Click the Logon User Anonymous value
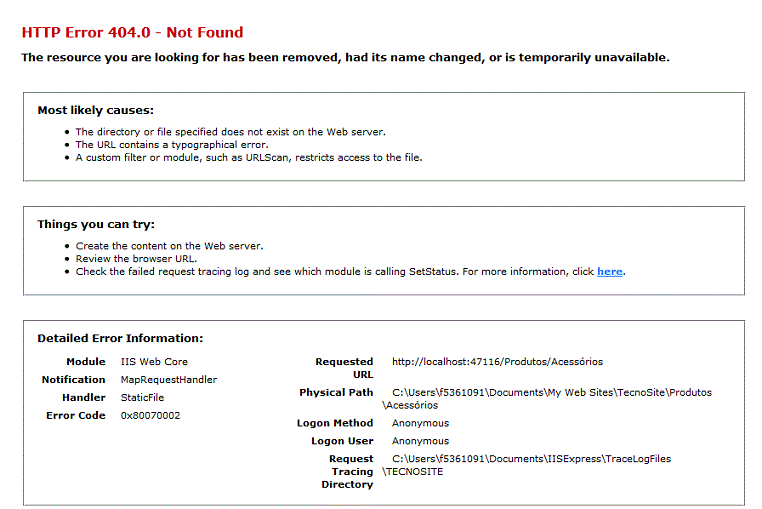The height and width of the screenshot is (509, 762). [x=420, y=441]
